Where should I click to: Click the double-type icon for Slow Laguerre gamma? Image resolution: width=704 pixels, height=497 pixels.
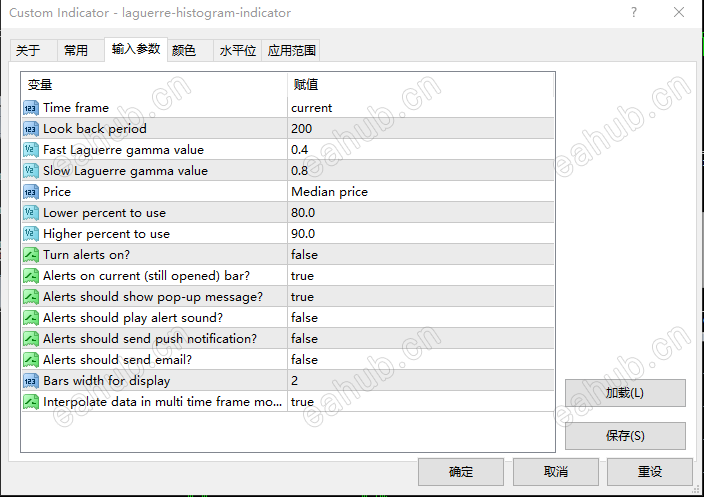(x=31, y=171)
